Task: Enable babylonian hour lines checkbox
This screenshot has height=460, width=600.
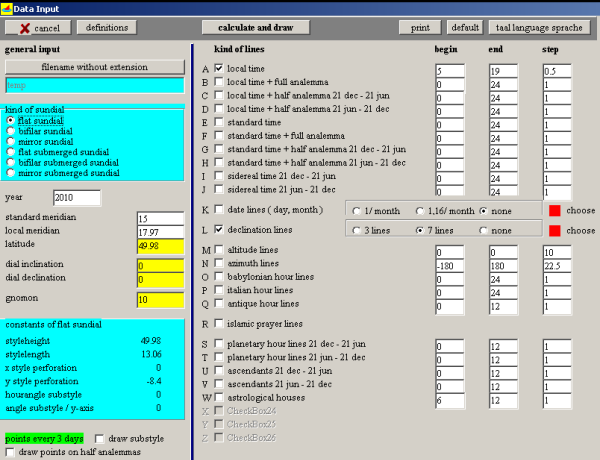Action: pos(218,276)
